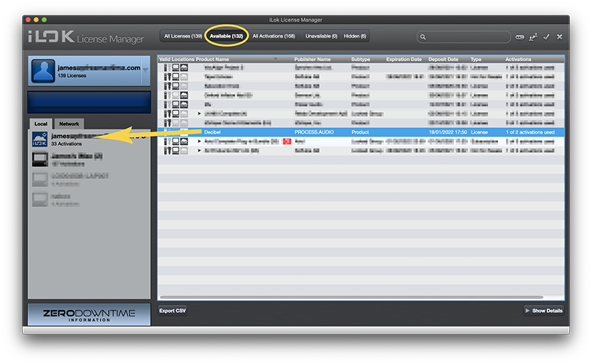Click the Export CSV button
The height and width of the screenshot is (364, 592).
pos(172,311)
